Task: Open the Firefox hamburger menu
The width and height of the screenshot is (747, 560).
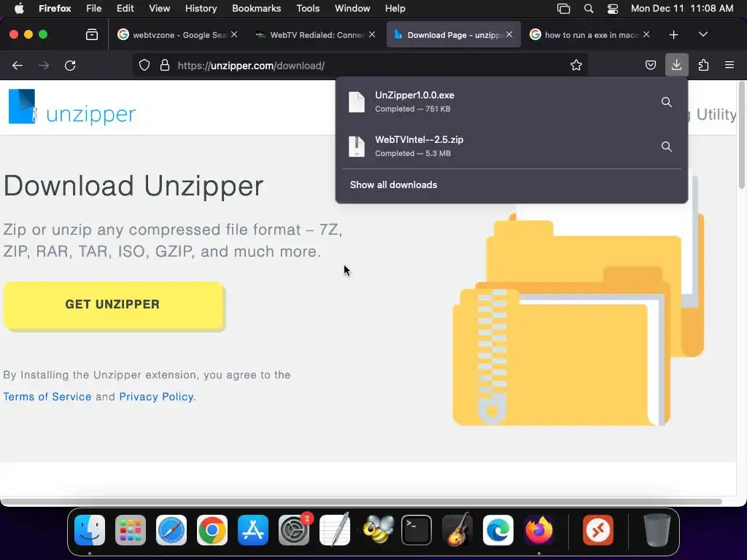Action: 729,65
